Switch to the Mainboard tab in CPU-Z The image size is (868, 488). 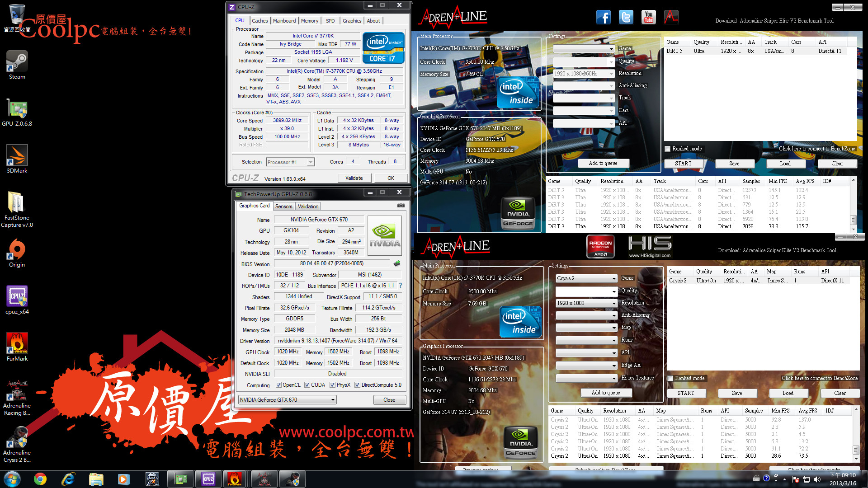[284, 21]
